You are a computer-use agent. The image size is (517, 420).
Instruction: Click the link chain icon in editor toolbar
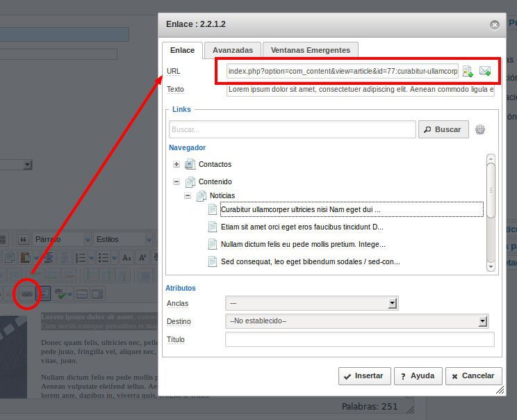[26, 293]
